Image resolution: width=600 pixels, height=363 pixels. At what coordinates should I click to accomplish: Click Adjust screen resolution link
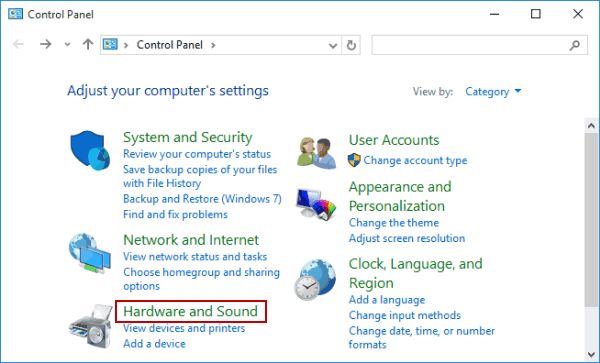click(x=407, y=238)
